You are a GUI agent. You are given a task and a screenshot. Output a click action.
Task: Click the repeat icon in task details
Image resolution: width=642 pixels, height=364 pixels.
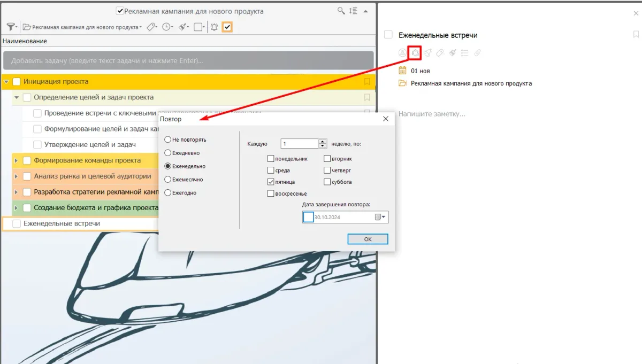point(414,52)
